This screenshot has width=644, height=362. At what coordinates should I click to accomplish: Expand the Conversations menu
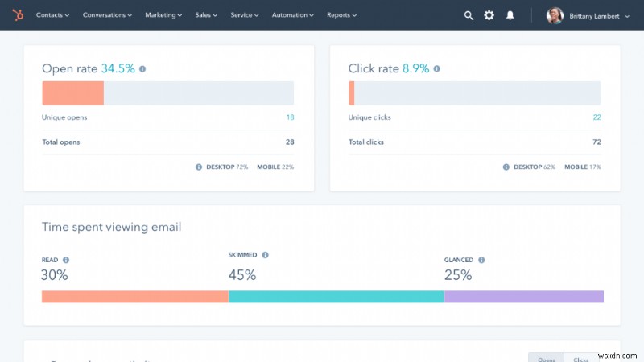[107, 15]
